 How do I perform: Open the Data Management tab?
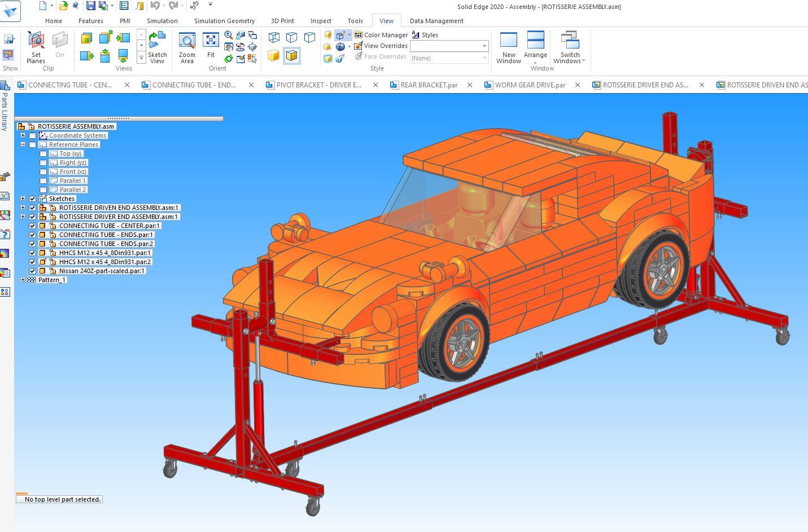(x=436, y=21)
